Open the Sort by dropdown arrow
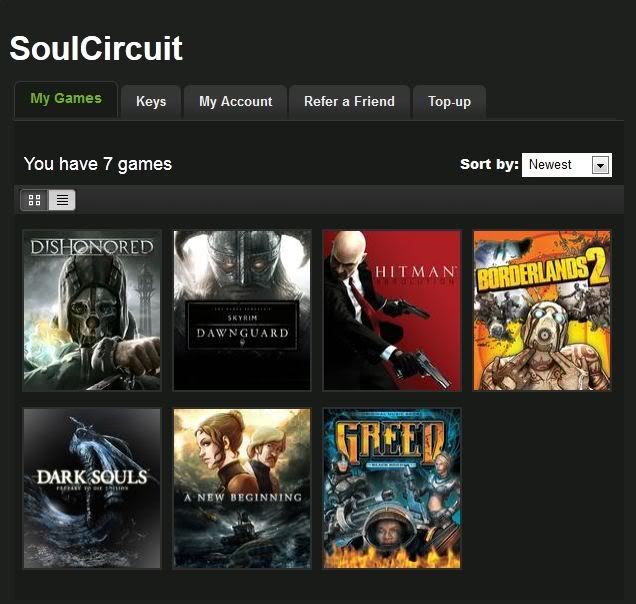Image resolution: width=636 pixels, height=604 pixels. pos(600,165)
